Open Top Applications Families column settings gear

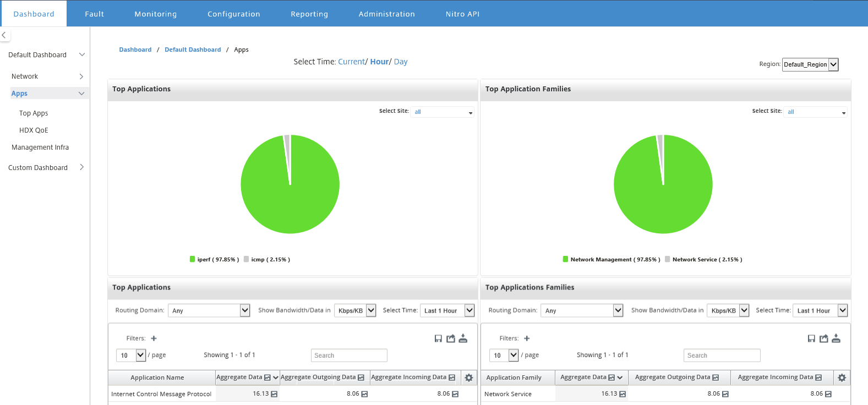[x=842, y=377]
